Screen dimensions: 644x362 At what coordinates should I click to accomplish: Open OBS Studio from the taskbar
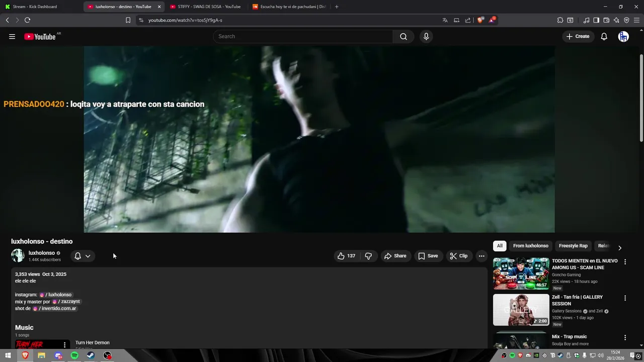tap(108, 355)
